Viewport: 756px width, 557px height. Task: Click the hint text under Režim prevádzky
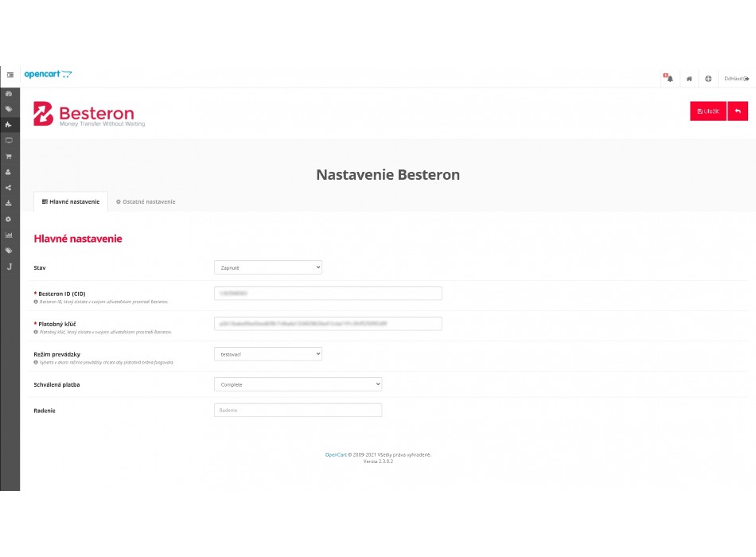(107, 362)
